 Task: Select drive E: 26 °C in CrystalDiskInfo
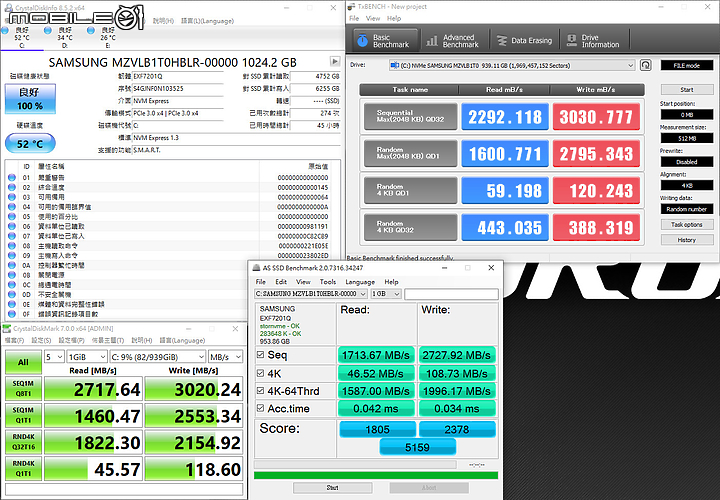pyautogui.click(x=108, y=38)
